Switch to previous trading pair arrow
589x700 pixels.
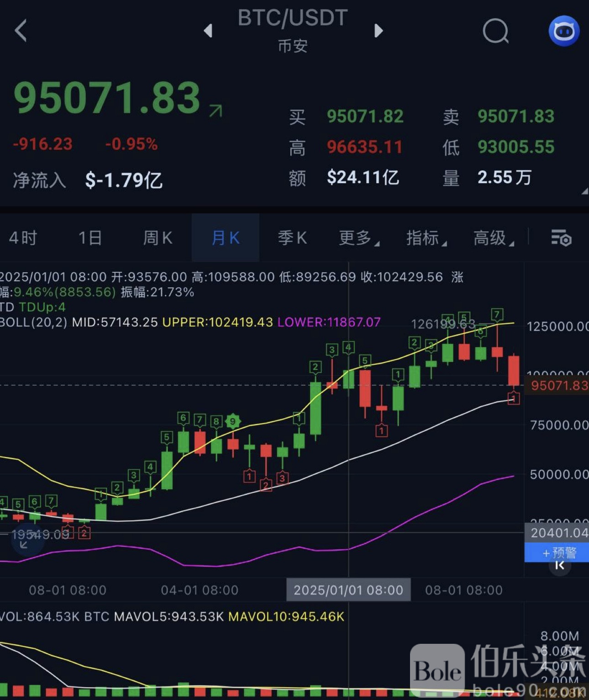(x=208, y=31)
